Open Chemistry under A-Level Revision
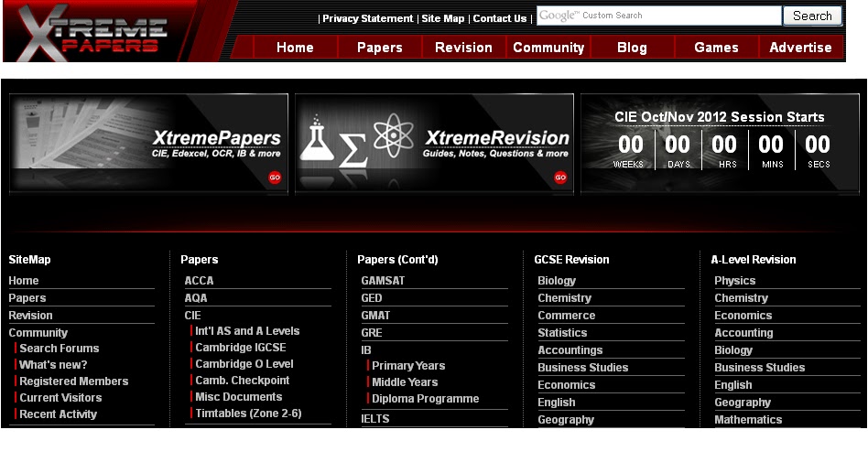 tap(742, 297)
